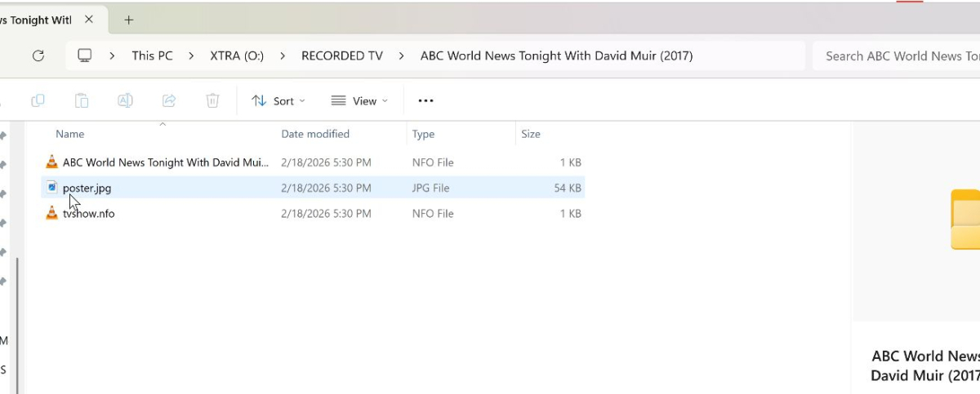Screen dimensions: 980x394
Task: Navigate to XTRA (O:) drive in the breadcrumb
Action: click(x=237, y=55)
